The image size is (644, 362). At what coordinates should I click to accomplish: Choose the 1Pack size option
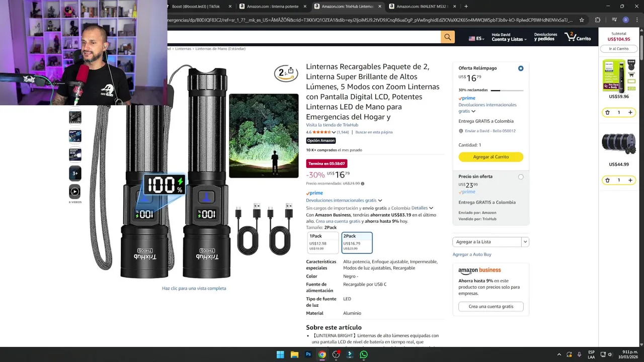coord(323,242)
